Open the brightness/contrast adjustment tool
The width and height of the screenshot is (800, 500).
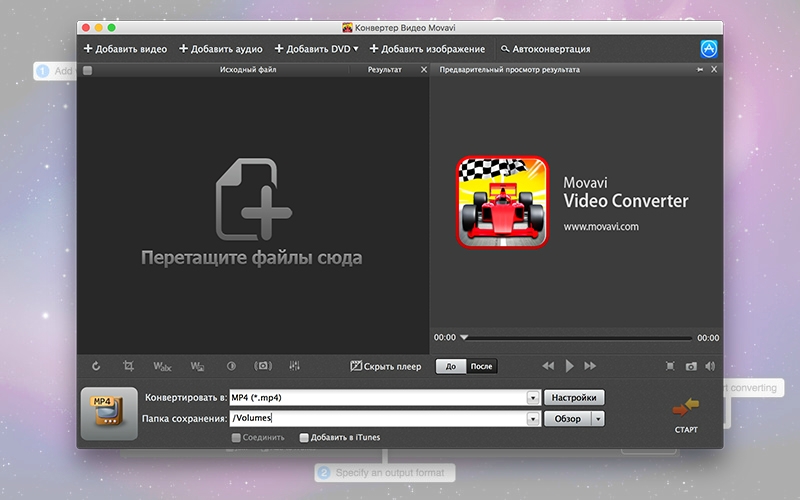click(231, 366)
